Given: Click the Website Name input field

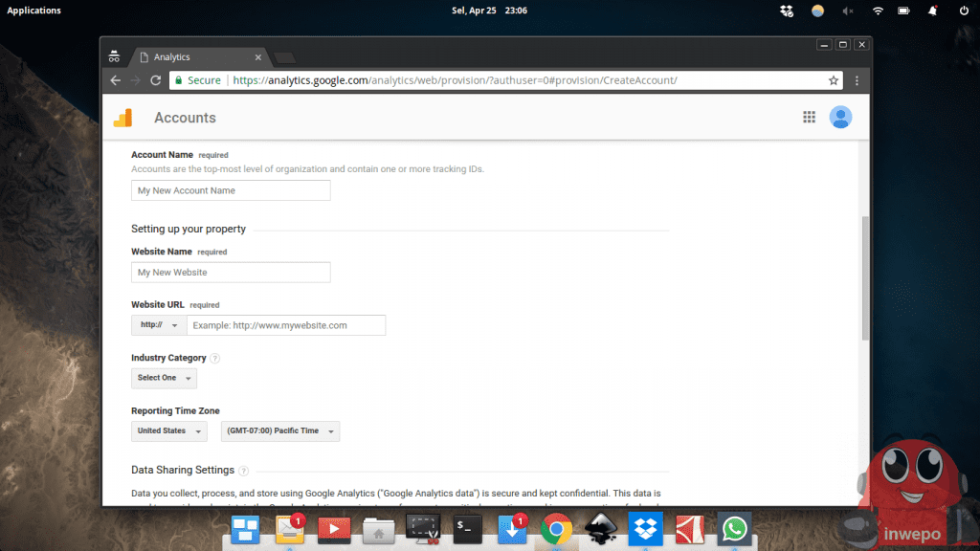Looking at the screenshot, I should coord(231,273).
